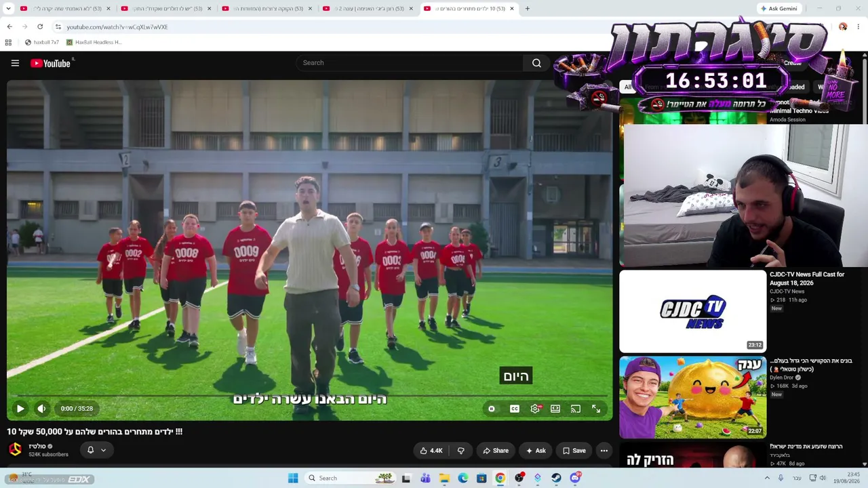Cast video to a TV
This screenshot has height=488, width=868.
click(576, 409)
